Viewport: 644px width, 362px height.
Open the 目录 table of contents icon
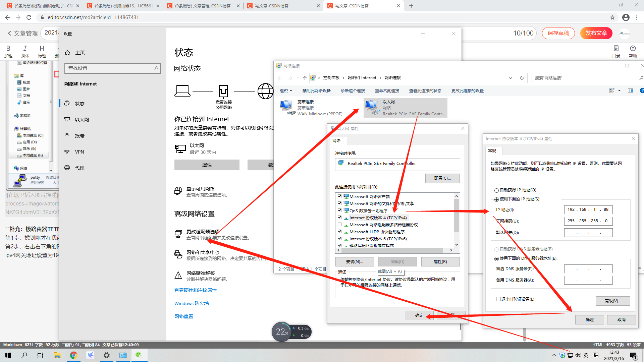pyautogui.click(x=616, y=49)
